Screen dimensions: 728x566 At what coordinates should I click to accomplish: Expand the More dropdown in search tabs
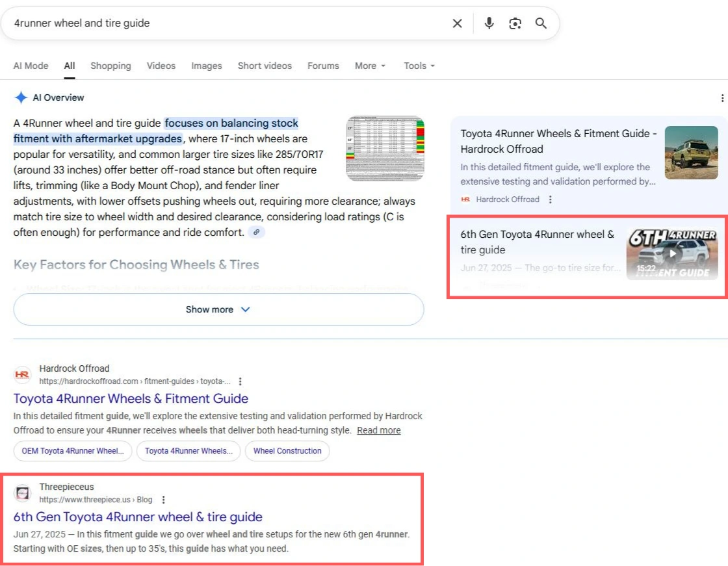pos(370,66)
